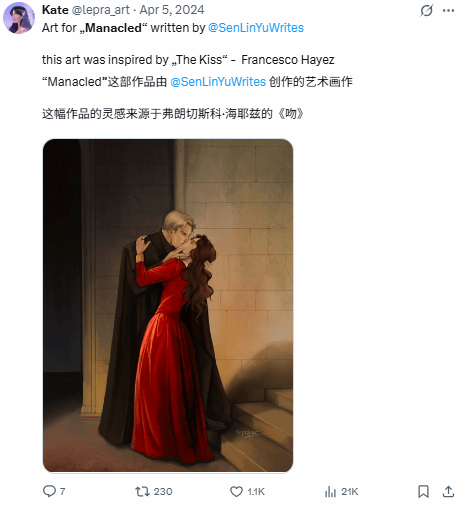This screenshot has width=465, height=505.
Task: Click the reply comment icon
Action: 49,491
